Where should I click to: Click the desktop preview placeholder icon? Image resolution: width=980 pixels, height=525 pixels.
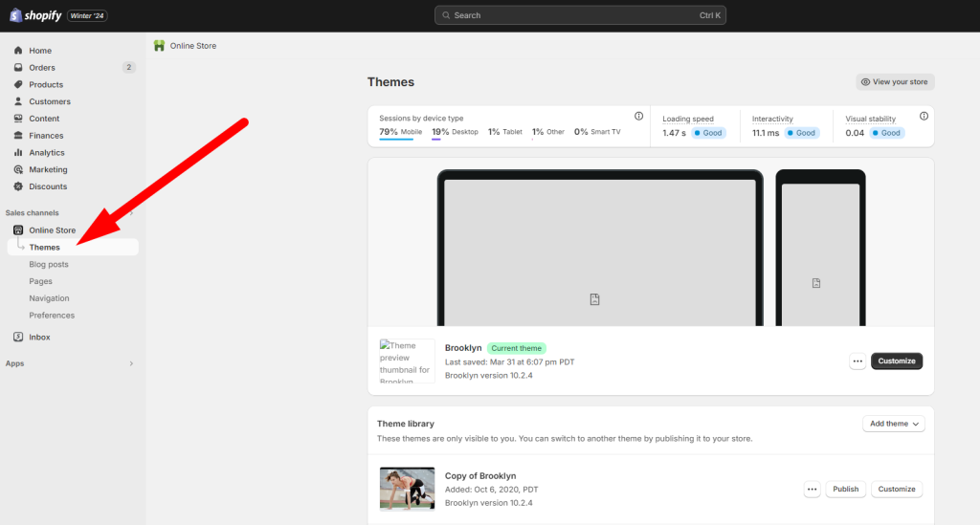595,299
